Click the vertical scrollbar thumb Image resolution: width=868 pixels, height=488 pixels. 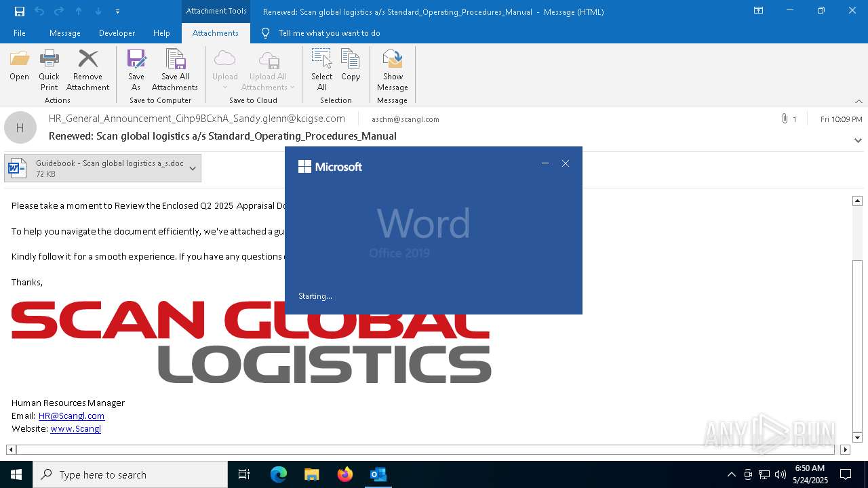pyautogui.click(x=857, y=345)
